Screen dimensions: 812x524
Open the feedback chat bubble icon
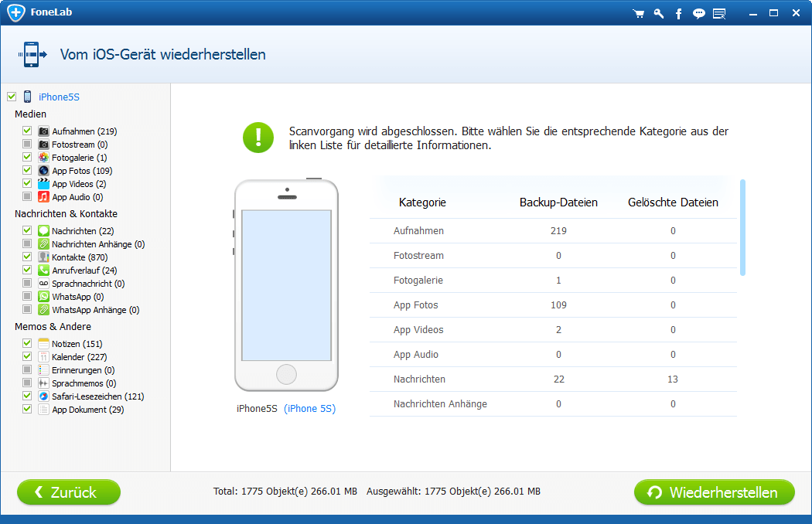699,13
